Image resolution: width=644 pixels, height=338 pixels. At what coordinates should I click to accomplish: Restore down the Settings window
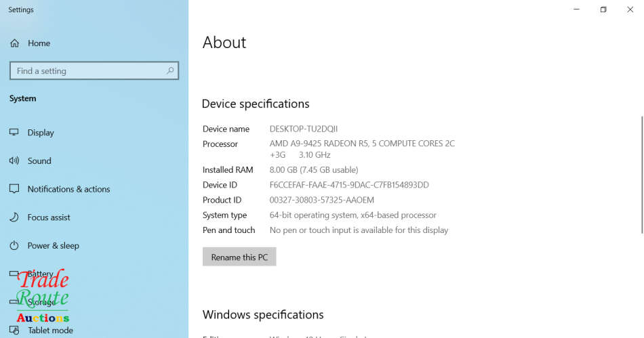[x=603, y=9]
